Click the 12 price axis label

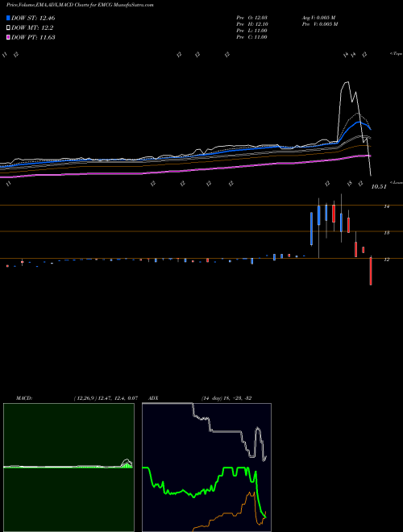click(387, 260)
